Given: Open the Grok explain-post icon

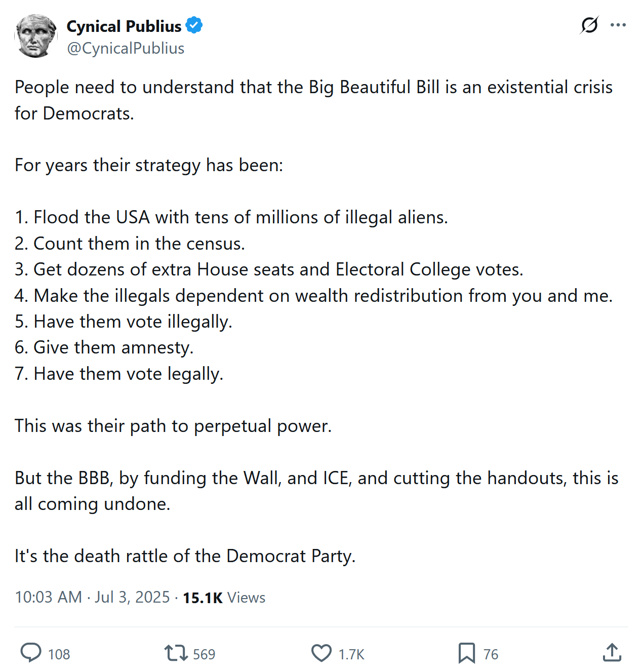Looking at the screenshot, I should pyautogui.click(x=589, y=25).
